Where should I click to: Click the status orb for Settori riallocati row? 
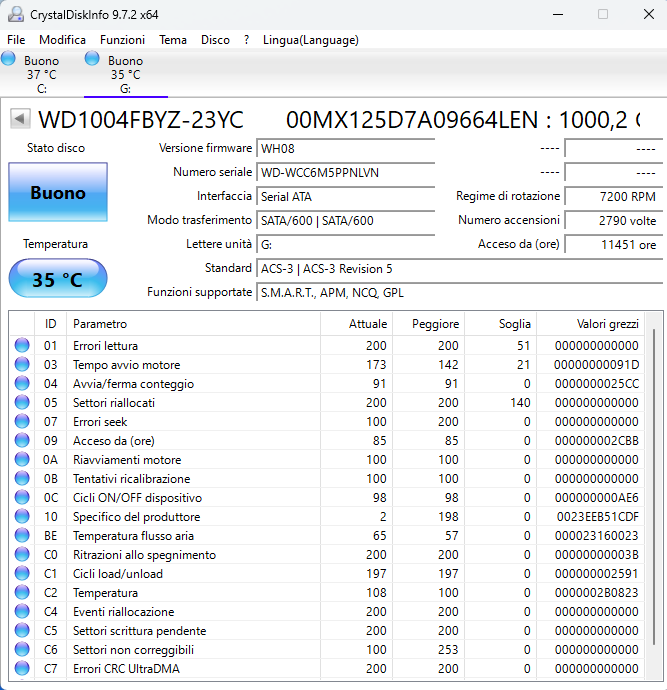[22, 402]
